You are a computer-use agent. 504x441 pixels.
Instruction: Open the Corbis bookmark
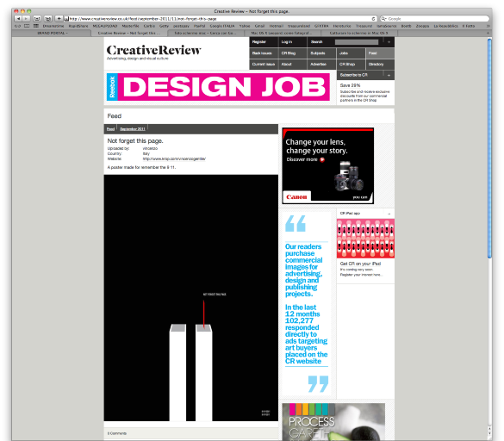coord(149,26)
